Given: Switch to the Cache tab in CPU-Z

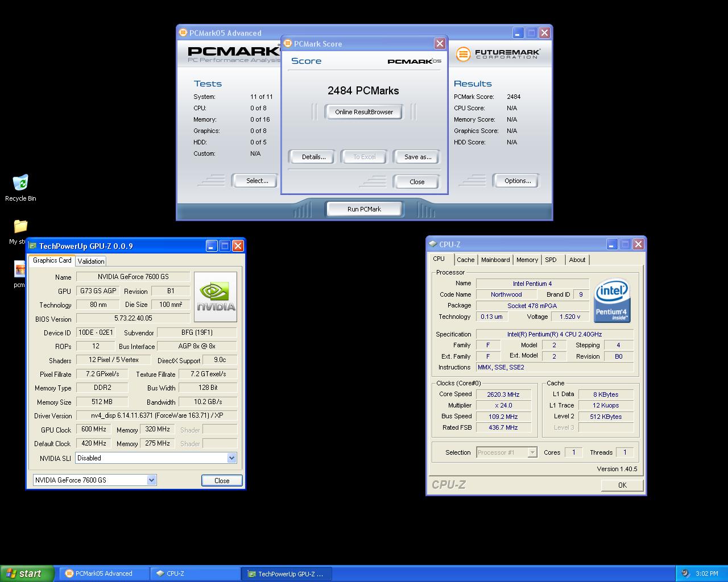Looking at the screenshot, I should pyautogui.click(x=465, y=260).
